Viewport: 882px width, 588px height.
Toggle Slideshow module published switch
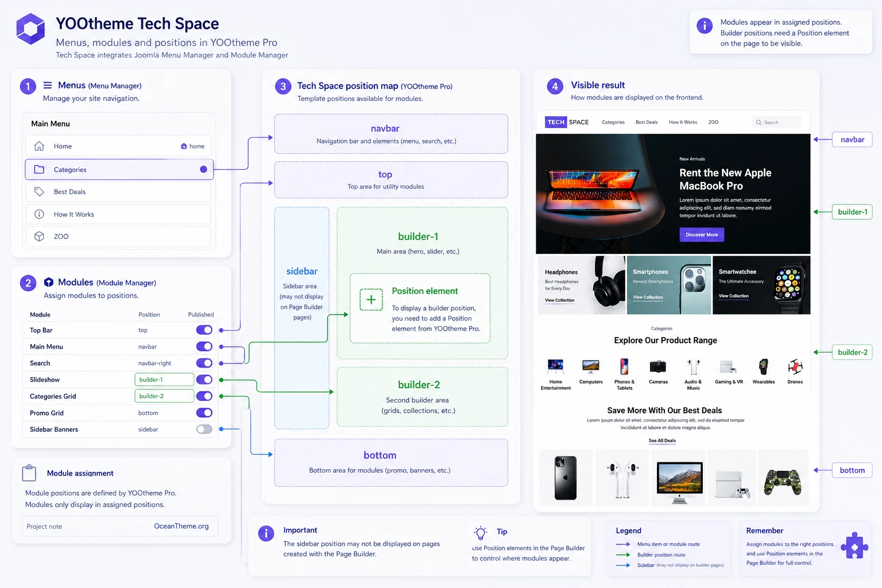point(204,380)
